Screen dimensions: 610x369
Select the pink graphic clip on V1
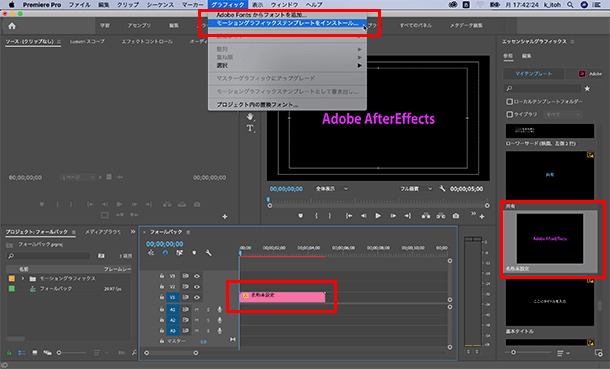pos(282,297)
